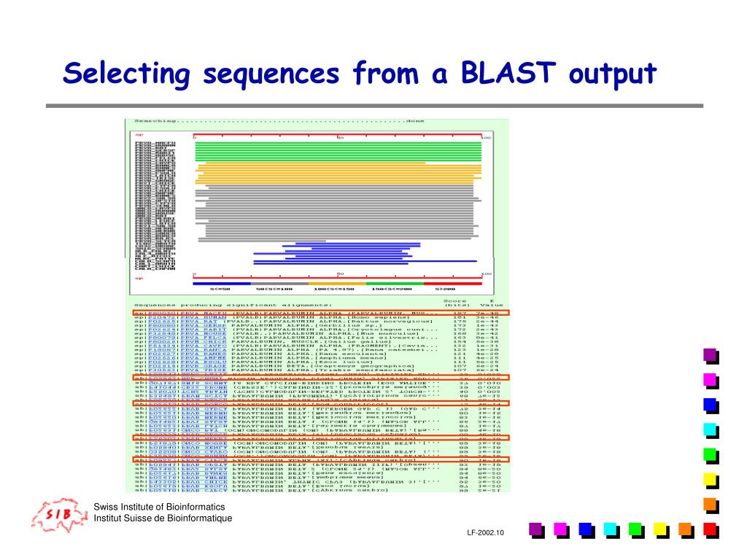Open the PRVA_TRISE entry link

click(204, 370)
